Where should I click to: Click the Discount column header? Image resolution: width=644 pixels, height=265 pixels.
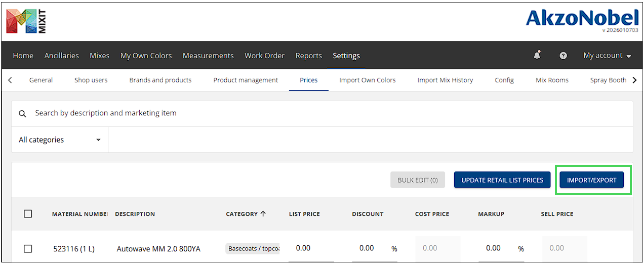click(368, 214)
